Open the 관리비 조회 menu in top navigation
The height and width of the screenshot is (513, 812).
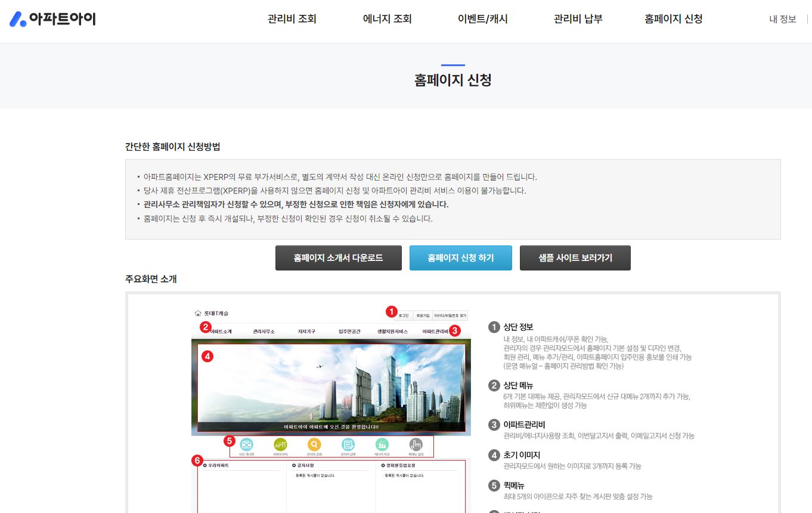[x=292, y=18]
